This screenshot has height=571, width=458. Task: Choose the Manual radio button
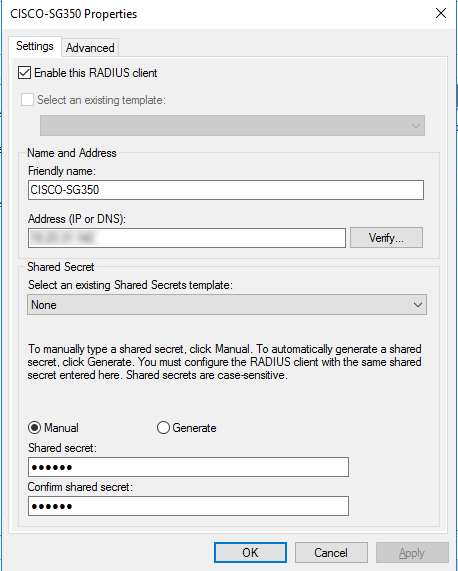coord(34,428)
